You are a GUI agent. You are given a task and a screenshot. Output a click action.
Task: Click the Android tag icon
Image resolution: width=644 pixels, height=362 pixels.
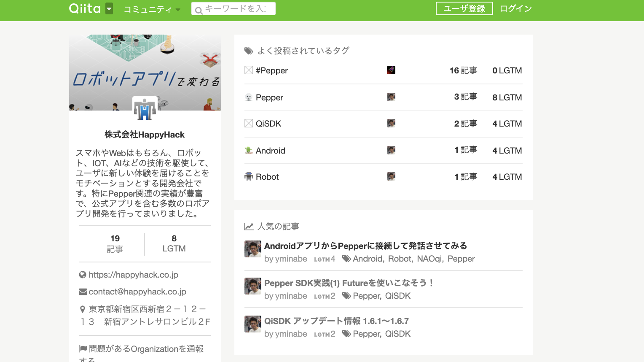point(249,150)
